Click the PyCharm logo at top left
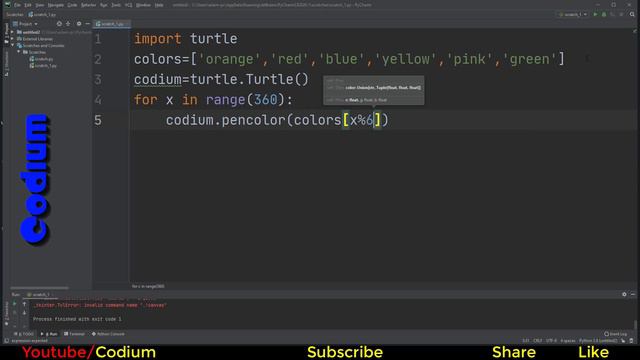 coord(7,5)
